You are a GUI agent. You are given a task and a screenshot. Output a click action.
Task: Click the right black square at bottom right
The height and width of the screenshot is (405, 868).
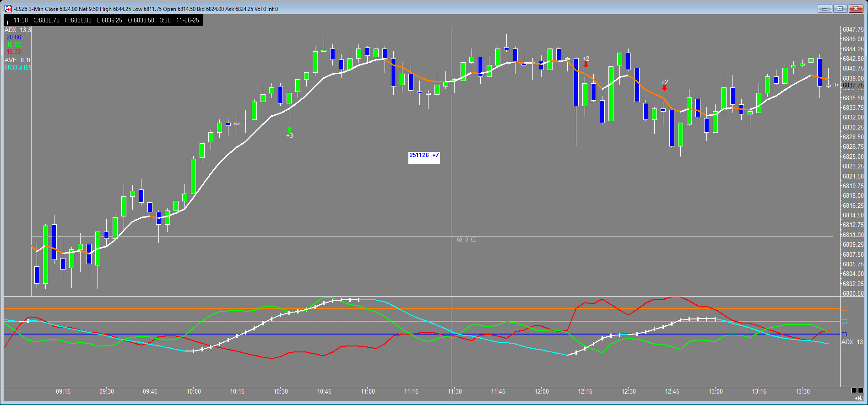(x=861, y=390)
